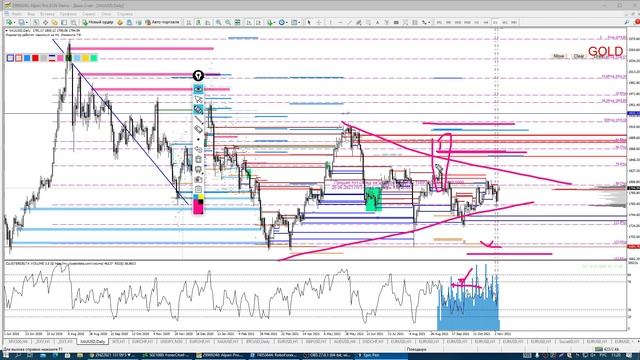Toggle chart shift
The width and height of the screenshot is (640, 360).
click(258, 22)
